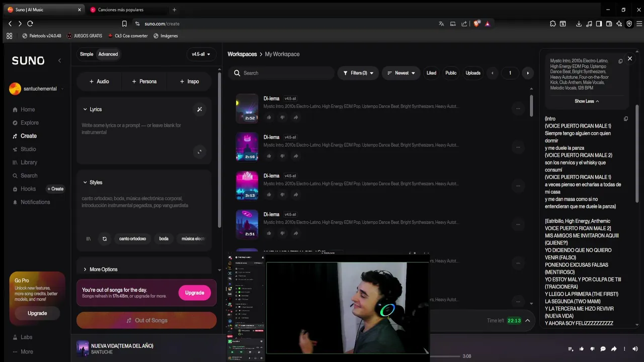Open more options for the 2:52 Di-lema song
The image size is (644, 362).
tap(518, 109)
